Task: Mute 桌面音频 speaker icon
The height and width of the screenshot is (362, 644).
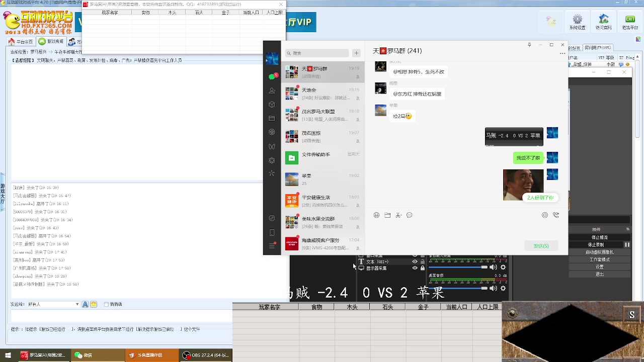Action: (x=493, y=289)
